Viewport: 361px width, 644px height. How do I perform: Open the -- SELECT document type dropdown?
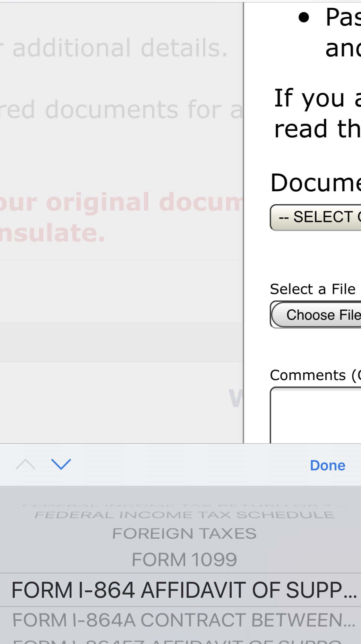(x=316, y=217)
